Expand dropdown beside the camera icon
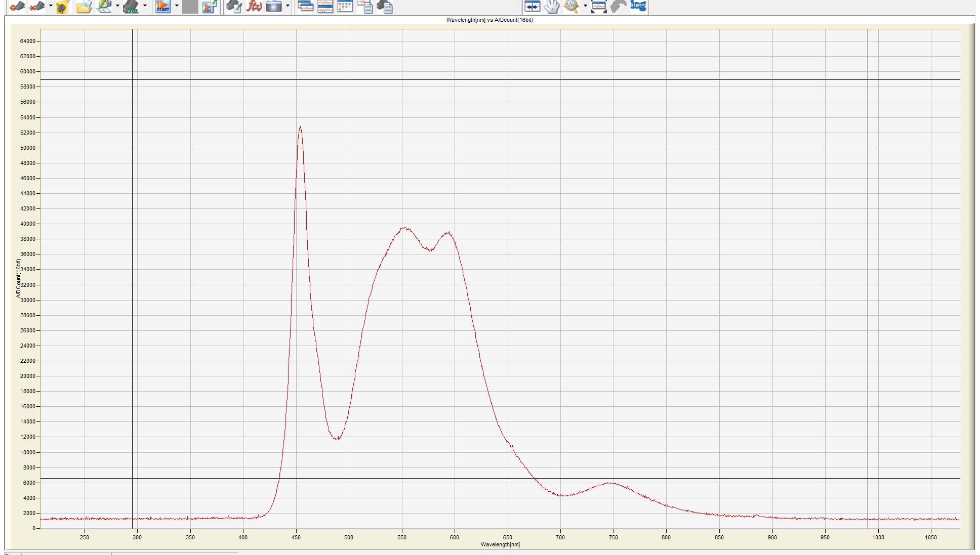 pyautogui.click(x=288, y=6)
